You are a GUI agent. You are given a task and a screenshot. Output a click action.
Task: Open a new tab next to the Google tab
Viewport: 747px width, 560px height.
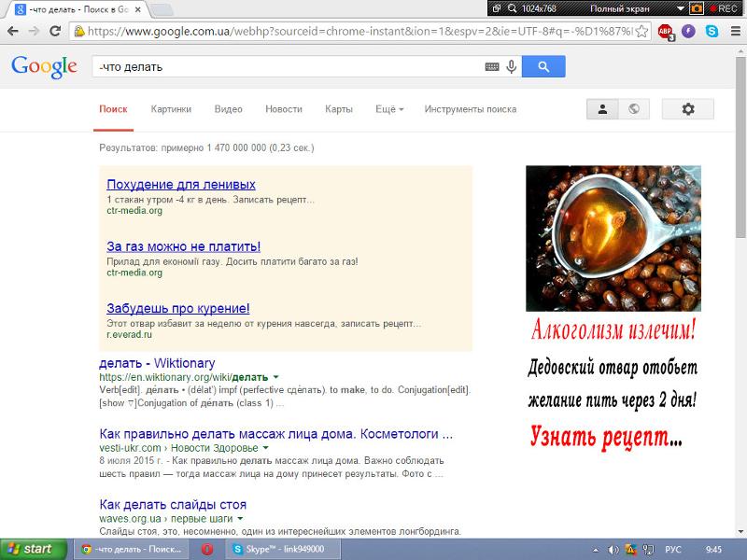(x=162, y=9)
